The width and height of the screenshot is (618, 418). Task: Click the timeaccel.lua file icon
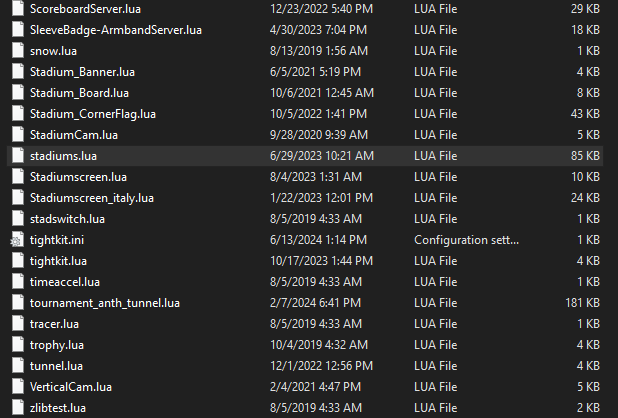(18, 282)
